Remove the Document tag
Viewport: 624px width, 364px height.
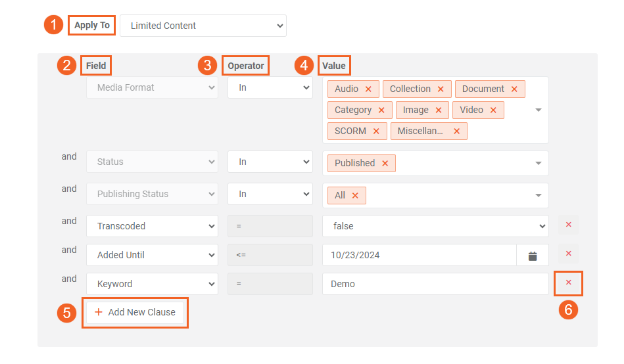pyautogui.click(x=514, y=89)
